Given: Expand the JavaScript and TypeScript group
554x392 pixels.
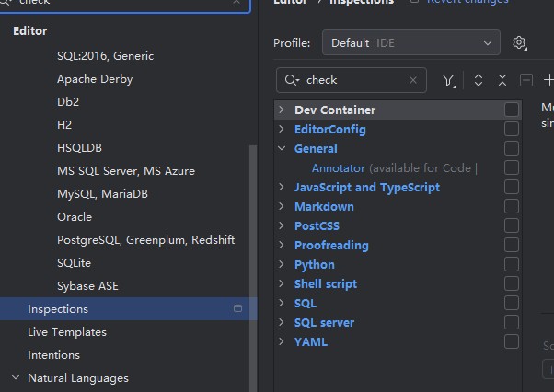Looking at the screenshot, I should 281,188.
